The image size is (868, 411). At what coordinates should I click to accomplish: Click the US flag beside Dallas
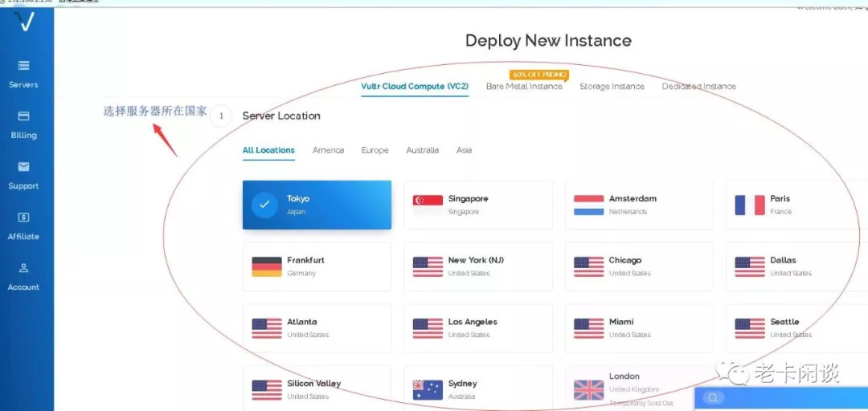750,267
